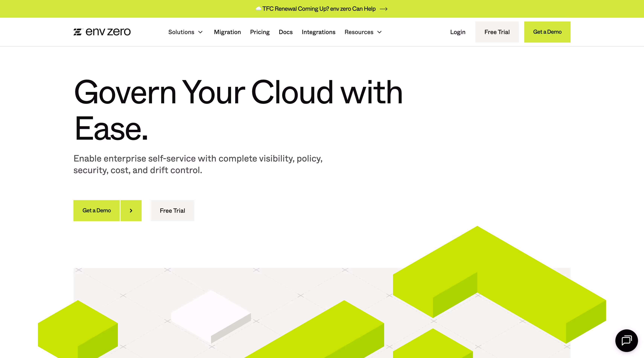Image resolution: width=644 pixels, height=358 pixels.
Task: Open the TFC Renewal announcement link
Action: point(319,9)
